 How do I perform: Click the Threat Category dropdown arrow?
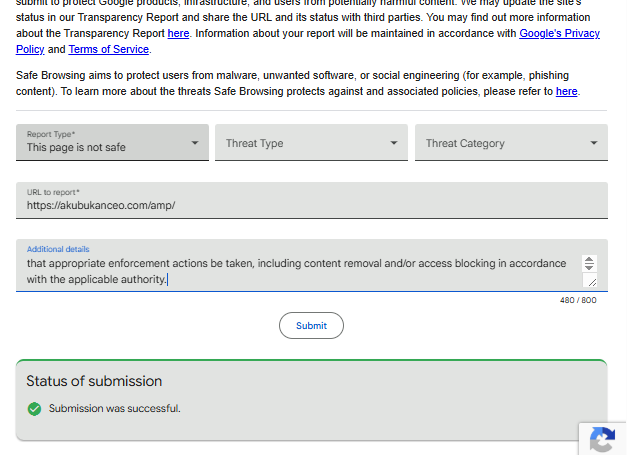[594, 143]
